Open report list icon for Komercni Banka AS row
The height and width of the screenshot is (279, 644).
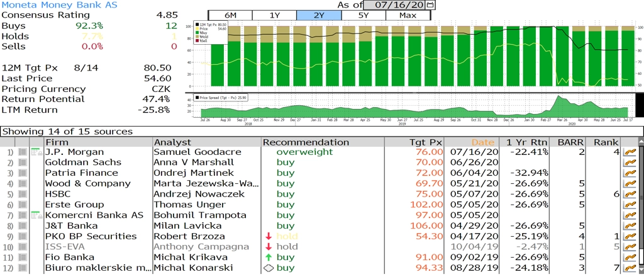click(23, 215)
